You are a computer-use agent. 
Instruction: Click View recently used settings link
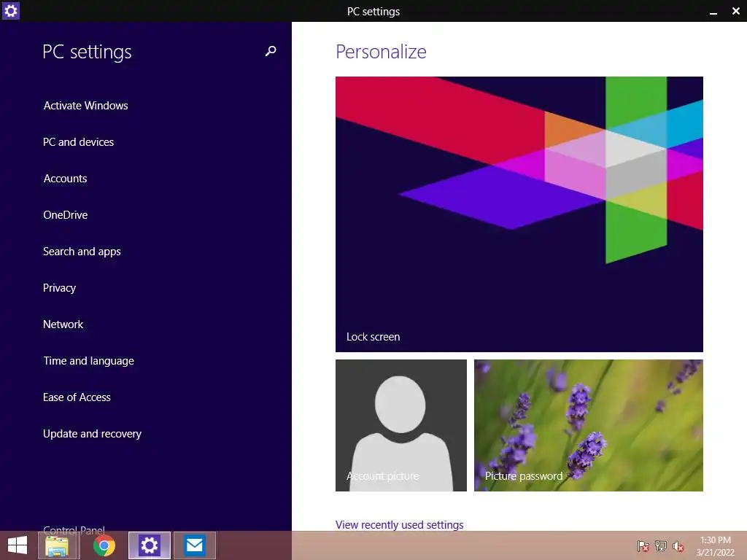coord(399,525)
